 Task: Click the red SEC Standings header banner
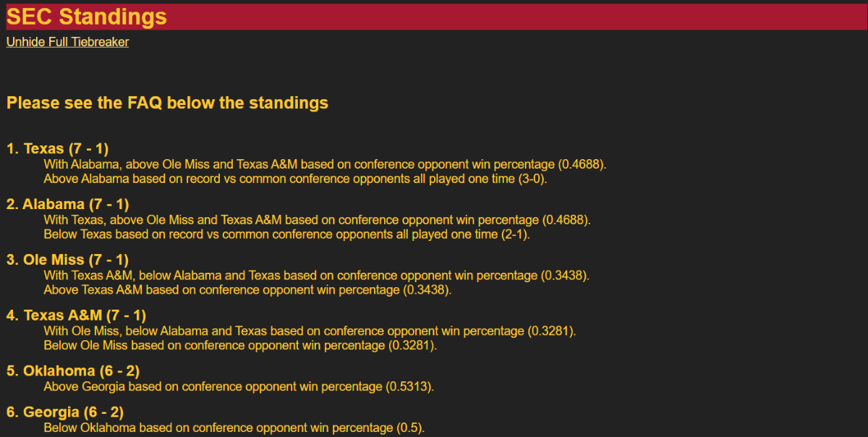coord(506,17)
